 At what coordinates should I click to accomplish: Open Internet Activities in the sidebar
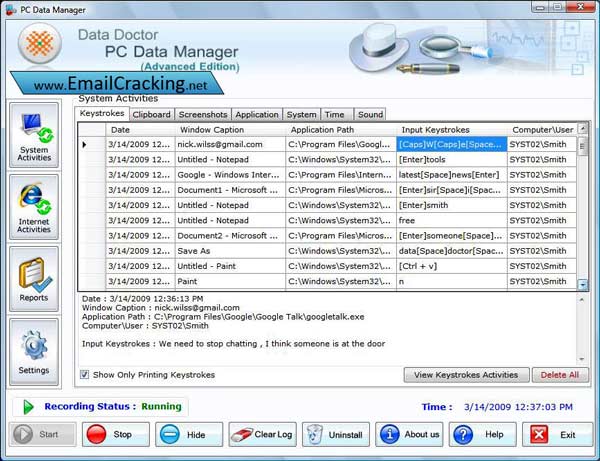click(x=34, y=207)
